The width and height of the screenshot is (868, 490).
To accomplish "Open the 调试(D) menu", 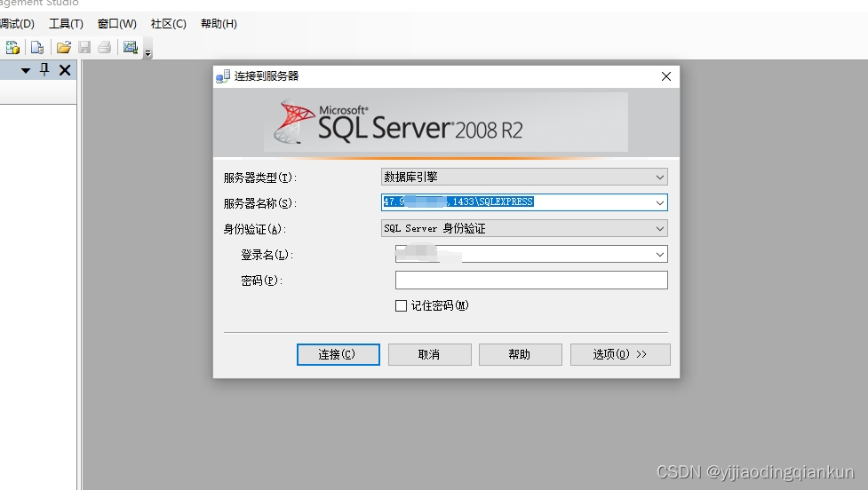I will click(17, 24).
